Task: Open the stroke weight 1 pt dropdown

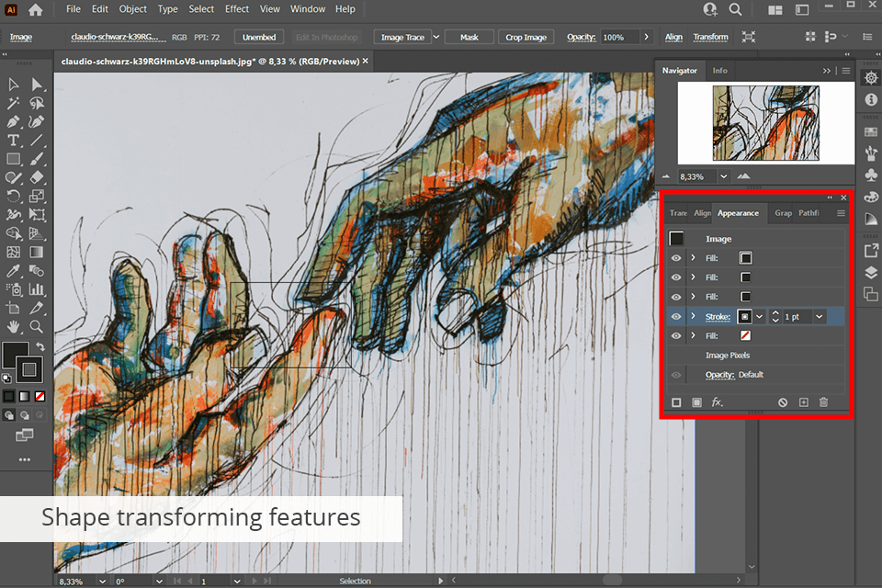Action: click(819, 317)
